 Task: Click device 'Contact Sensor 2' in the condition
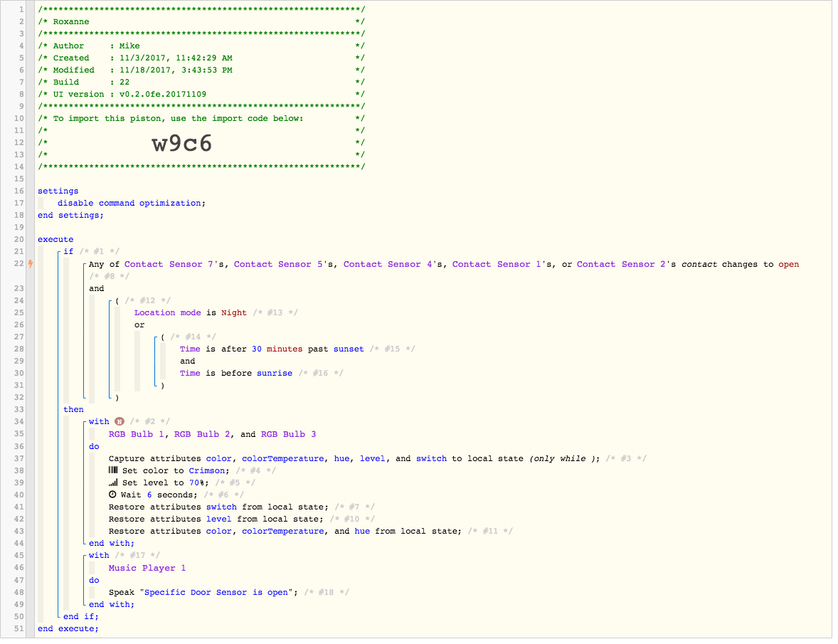point(621,264)
